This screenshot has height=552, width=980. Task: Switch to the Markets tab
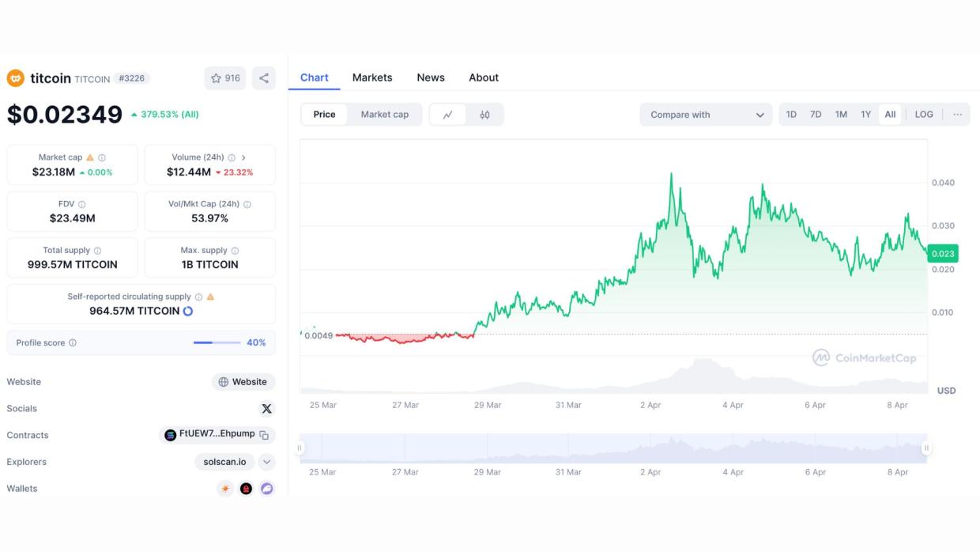click(372, 78)
